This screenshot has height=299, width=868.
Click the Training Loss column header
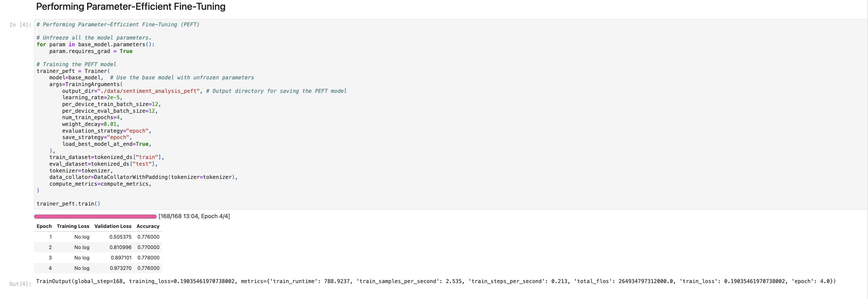(73, 226)
